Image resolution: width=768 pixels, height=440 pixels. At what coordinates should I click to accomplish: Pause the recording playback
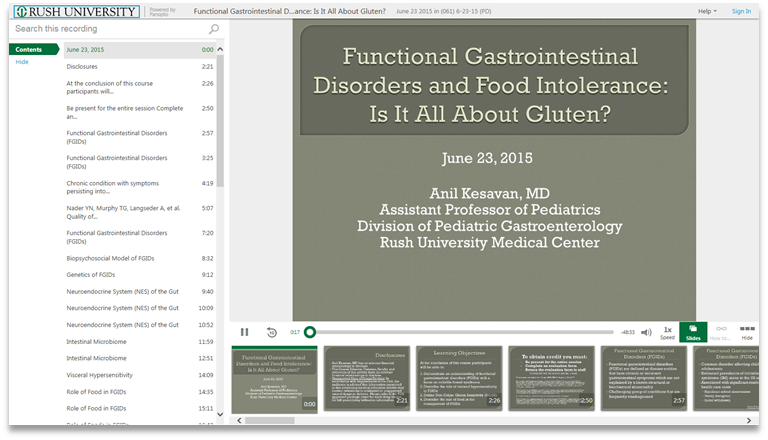[244, 332]
